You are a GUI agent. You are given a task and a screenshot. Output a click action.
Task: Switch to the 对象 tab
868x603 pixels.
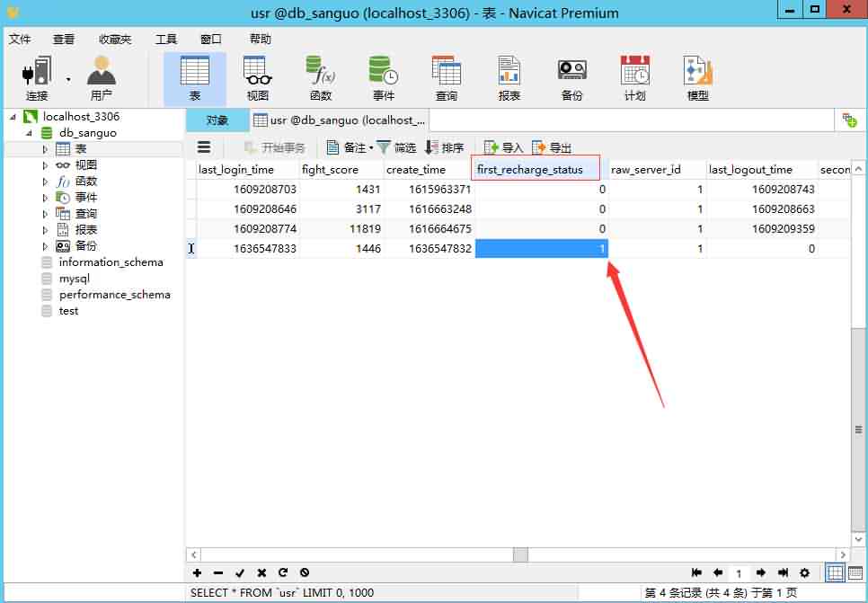pos(217,120)
